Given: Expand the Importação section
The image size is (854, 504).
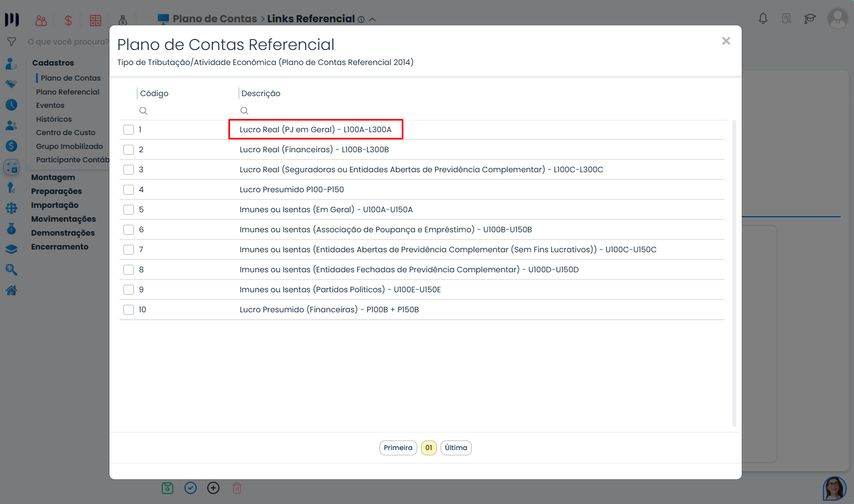Looking at the screenshot, I should tap(54, 206).
